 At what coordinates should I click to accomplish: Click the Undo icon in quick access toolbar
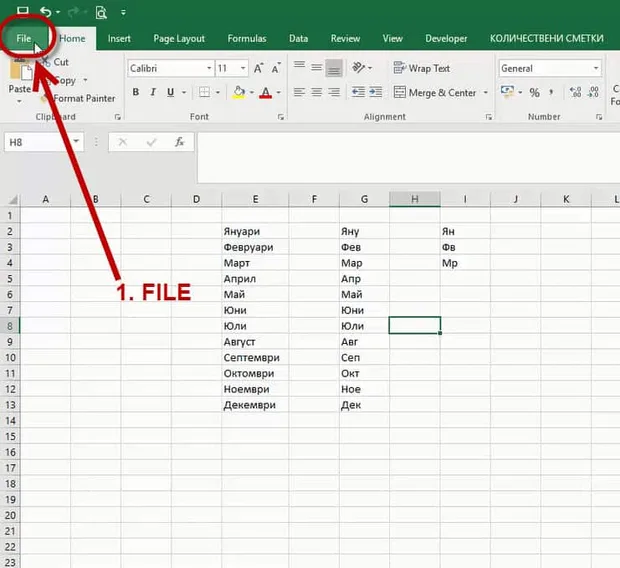point(46,12)
